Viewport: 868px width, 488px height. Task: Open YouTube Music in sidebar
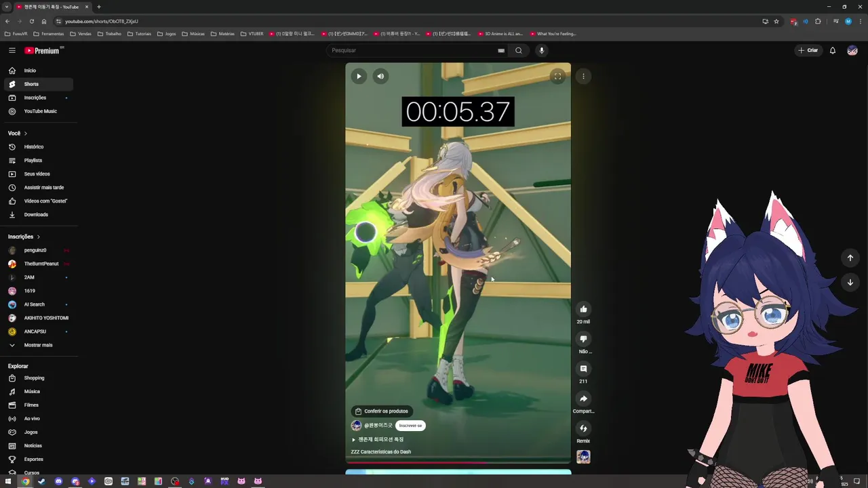click(x=39, y=111)
